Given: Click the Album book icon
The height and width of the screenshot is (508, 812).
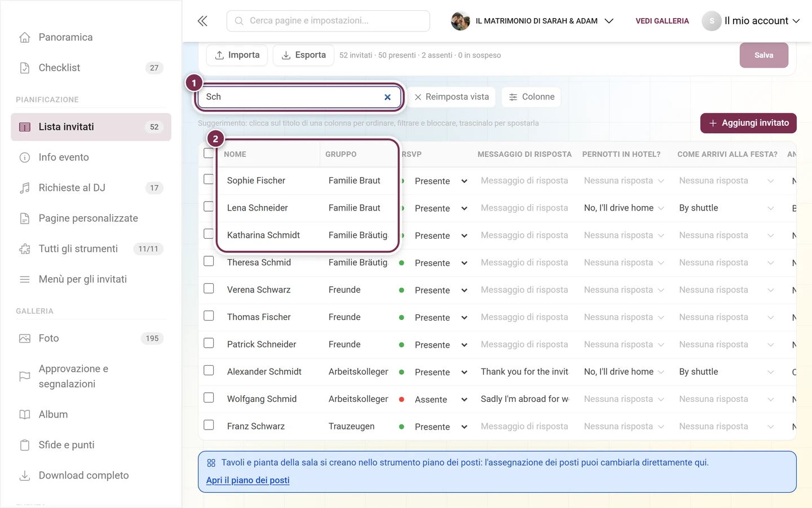Looking at the screenshot, I should [25, 414].
